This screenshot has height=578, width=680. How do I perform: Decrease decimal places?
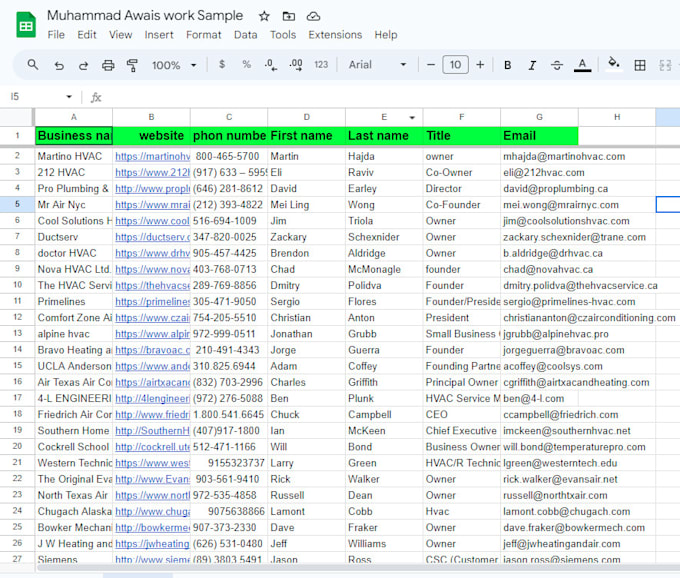coord(271,65)
